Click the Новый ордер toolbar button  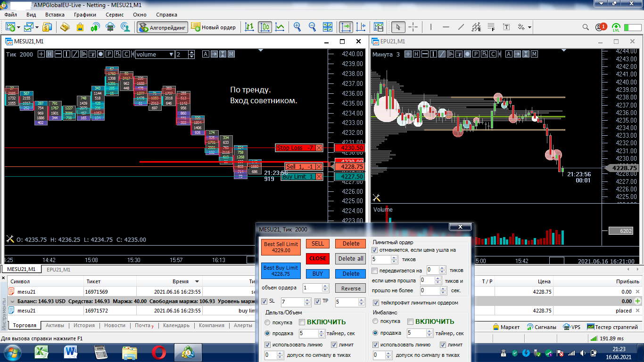(214, 27)
